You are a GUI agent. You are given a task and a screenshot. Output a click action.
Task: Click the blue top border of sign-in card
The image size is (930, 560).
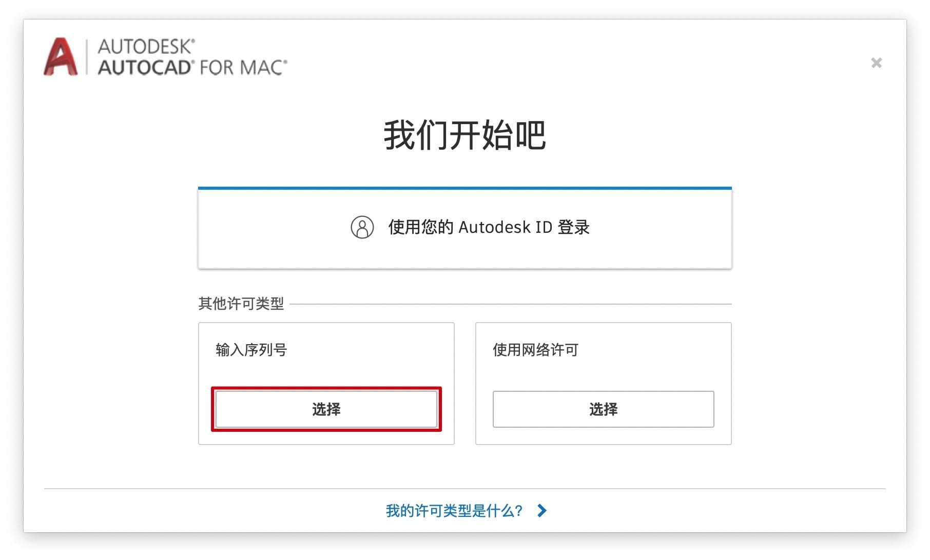tap(464, 188)
